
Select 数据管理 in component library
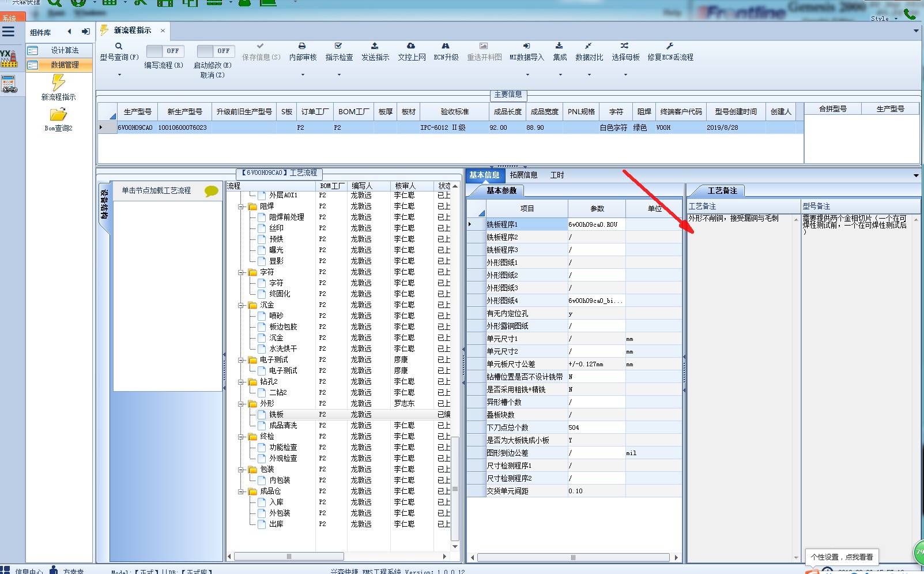[x=59, y=65]
